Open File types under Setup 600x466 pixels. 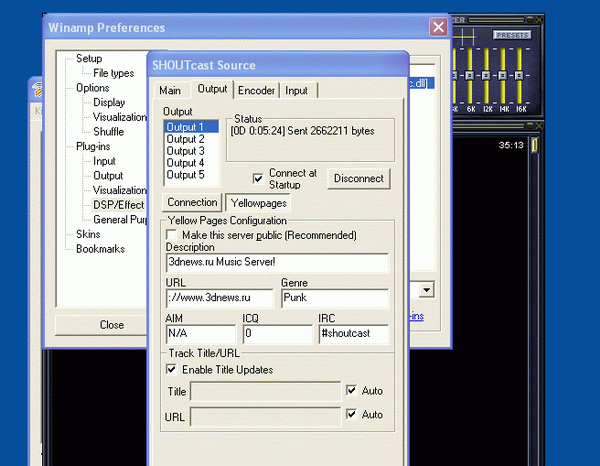pyautogui.click(x=113, y=73)
